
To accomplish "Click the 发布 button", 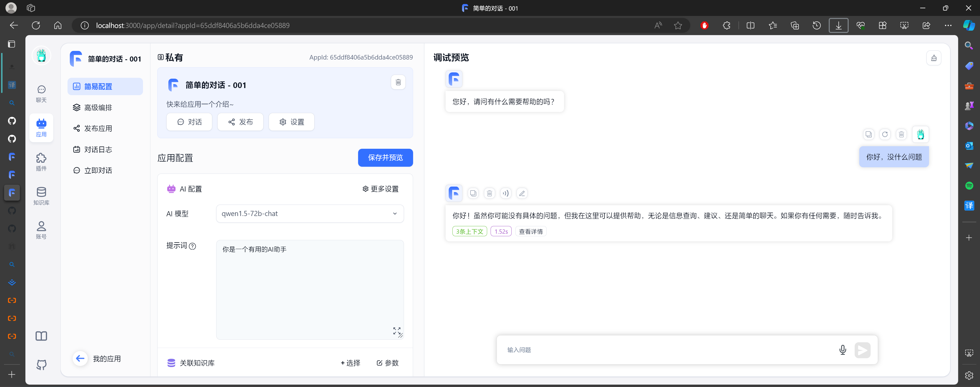I will [x=240, y=122].
